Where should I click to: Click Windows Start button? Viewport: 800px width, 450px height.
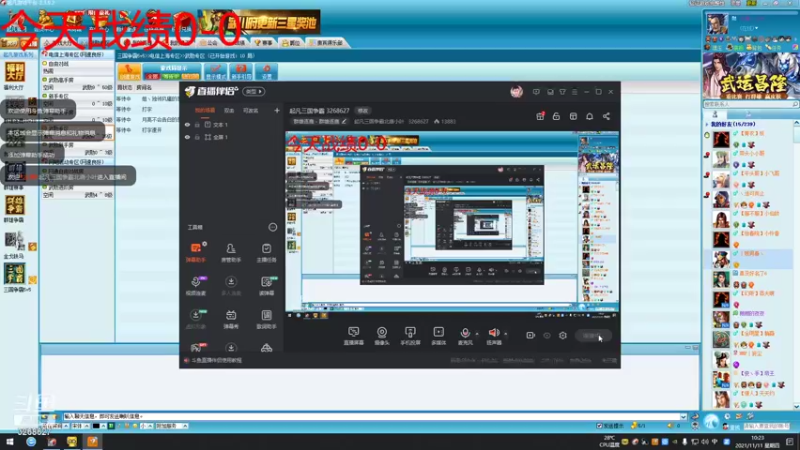pos(10,441)
